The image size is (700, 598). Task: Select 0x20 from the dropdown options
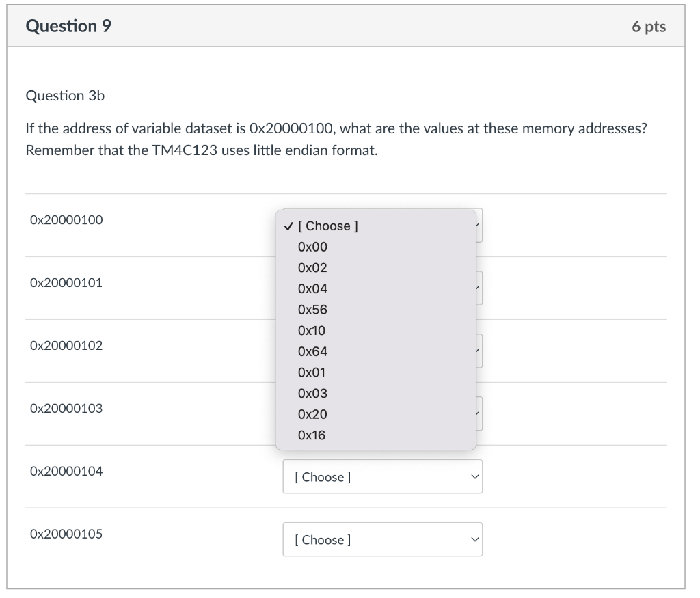312,414
